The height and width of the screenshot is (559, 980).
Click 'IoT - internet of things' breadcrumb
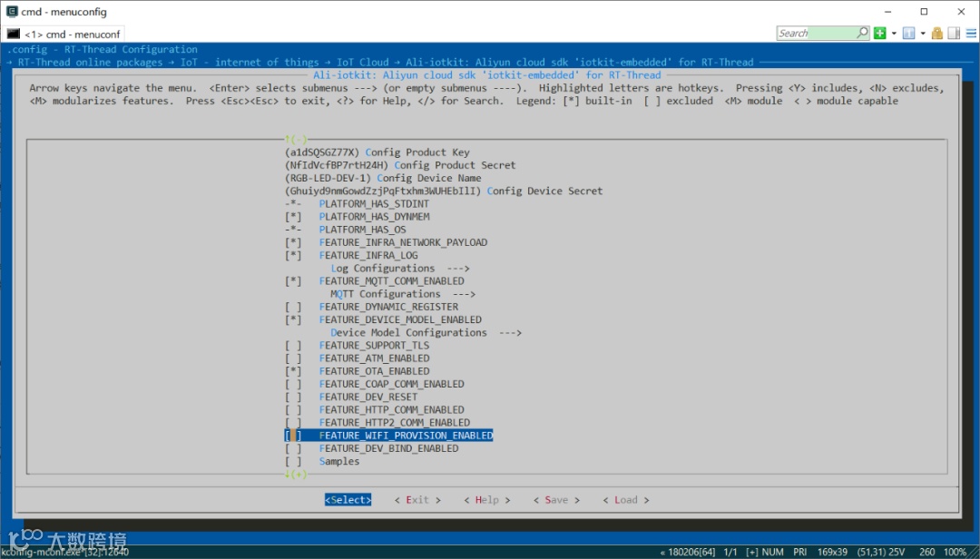pos(250,62)
